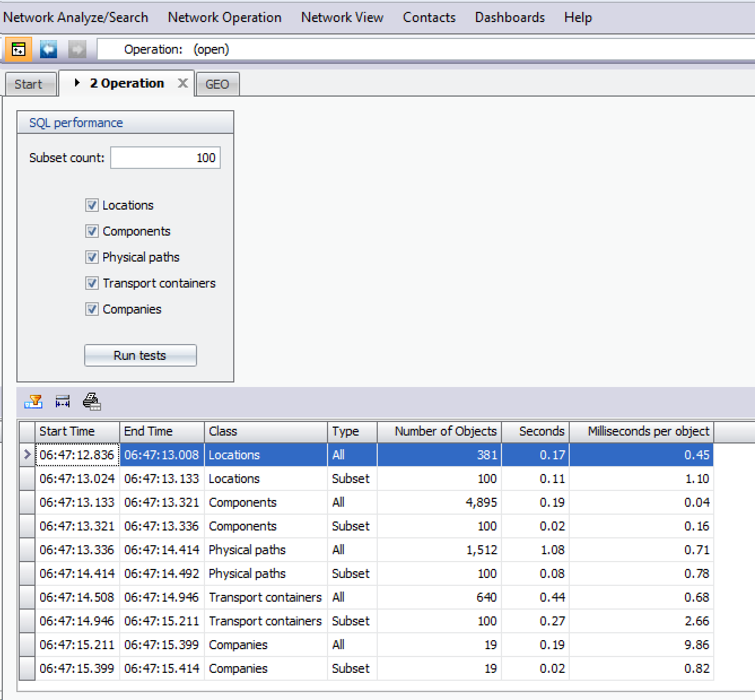Toggle the Physical paths checkbox
The width and height of the screenshot is (755, 700).
click(x=92, y=257)
